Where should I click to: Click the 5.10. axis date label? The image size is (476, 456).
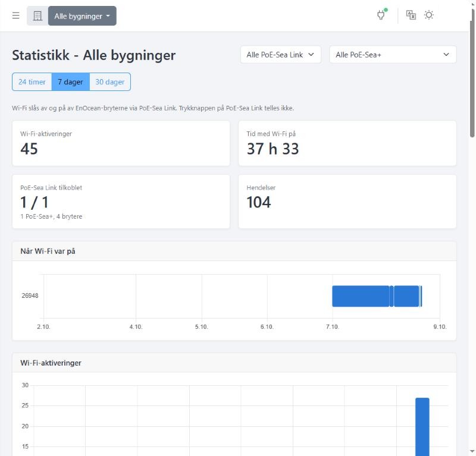(x=202, y=327)
